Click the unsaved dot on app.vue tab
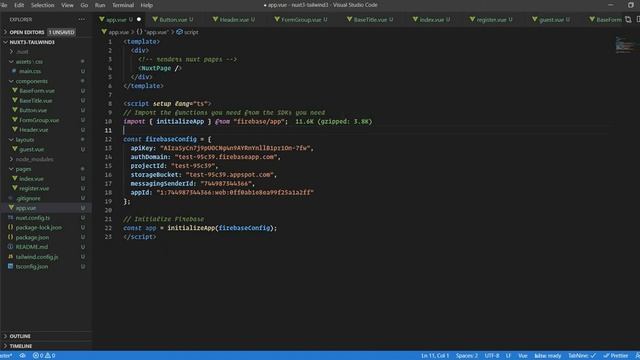The width and height of the screenshot is (640, 360). pos(139,19)
